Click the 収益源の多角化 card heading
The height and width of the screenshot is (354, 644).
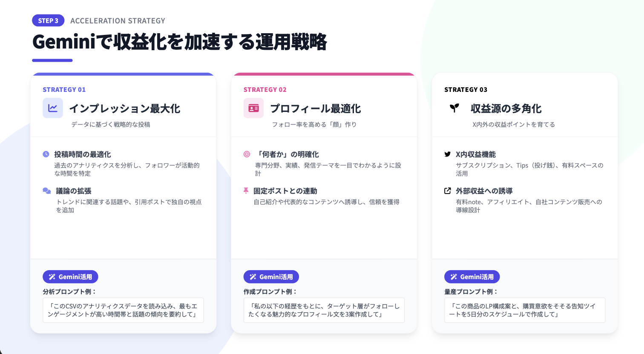click(x=506, y=108)
